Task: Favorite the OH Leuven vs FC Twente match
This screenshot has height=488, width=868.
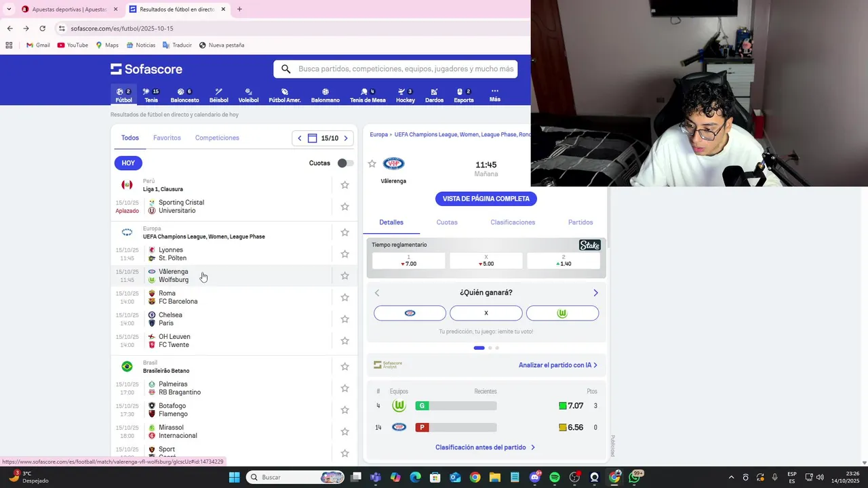Action: [344, 341]
